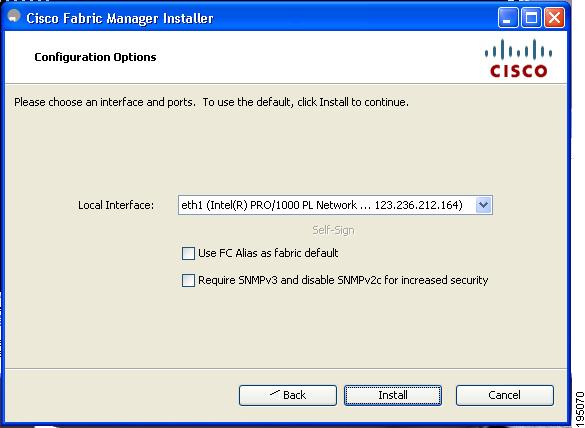Click the arrow icon on the Back button
Image resolution: width=585 pixels, height=428 pixels.
(274, 393)
